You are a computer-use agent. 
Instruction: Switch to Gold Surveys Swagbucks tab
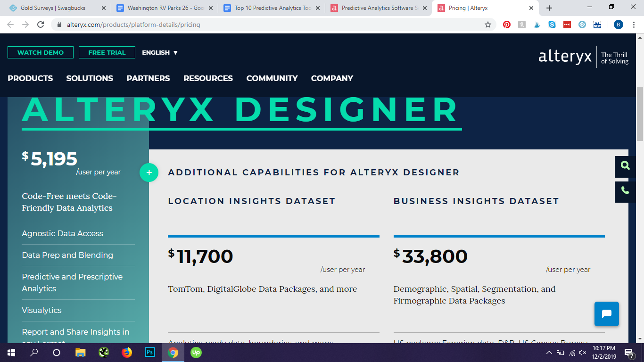pyautogui.click(x=57, y=8)
